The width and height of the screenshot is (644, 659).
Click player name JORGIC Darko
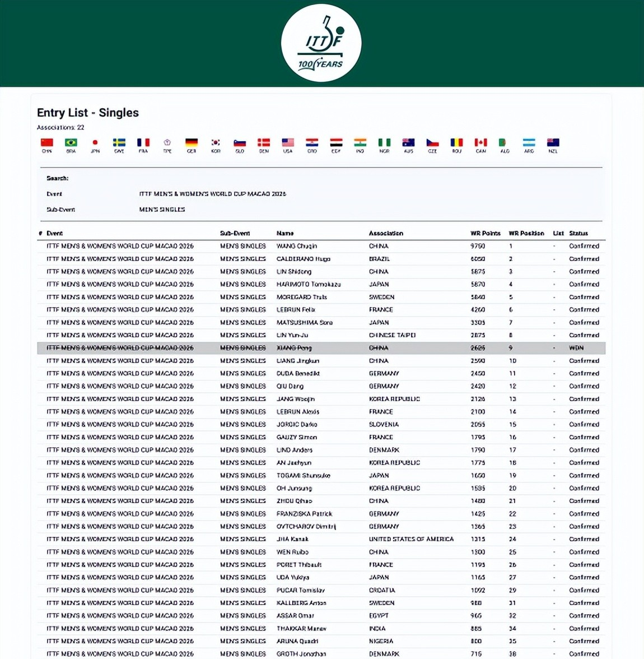coord(297,425)
